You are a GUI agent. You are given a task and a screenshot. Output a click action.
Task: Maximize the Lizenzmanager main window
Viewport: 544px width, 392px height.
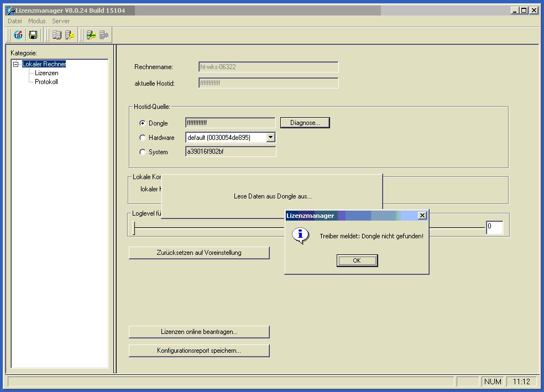click(524, 11)
